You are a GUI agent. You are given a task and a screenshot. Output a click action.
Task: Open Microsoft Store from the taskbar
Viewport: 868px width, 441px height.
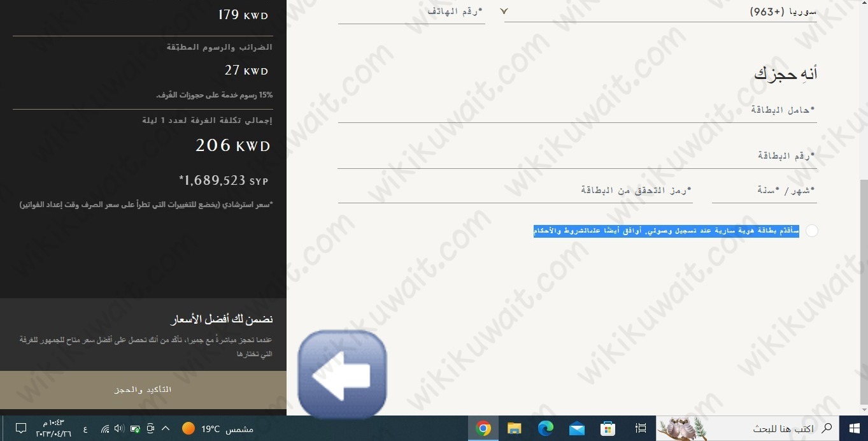click(x=608, y=428)
